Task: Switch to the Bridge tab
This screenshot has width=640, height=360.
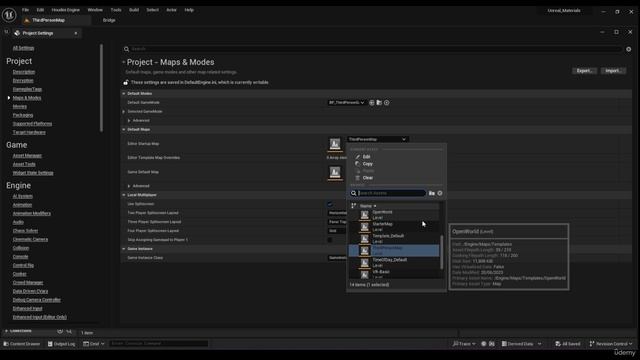Action: [109, 20]
